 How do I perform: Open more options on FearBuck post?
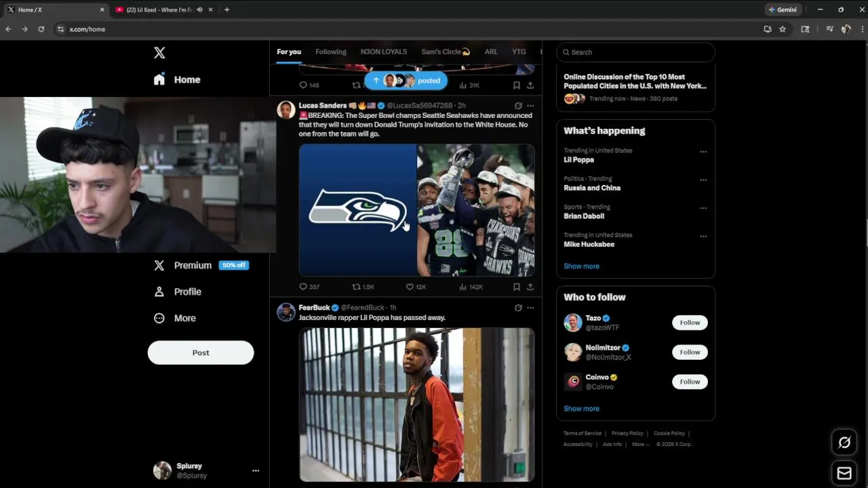[530, 308]
